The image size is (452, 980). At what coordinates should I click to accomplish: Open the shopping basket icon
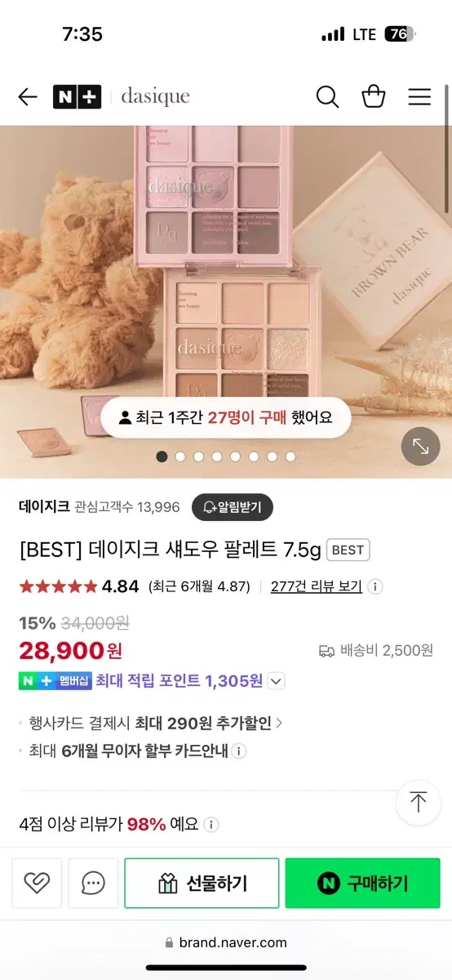pyautogui.click(x=374, y=96)
